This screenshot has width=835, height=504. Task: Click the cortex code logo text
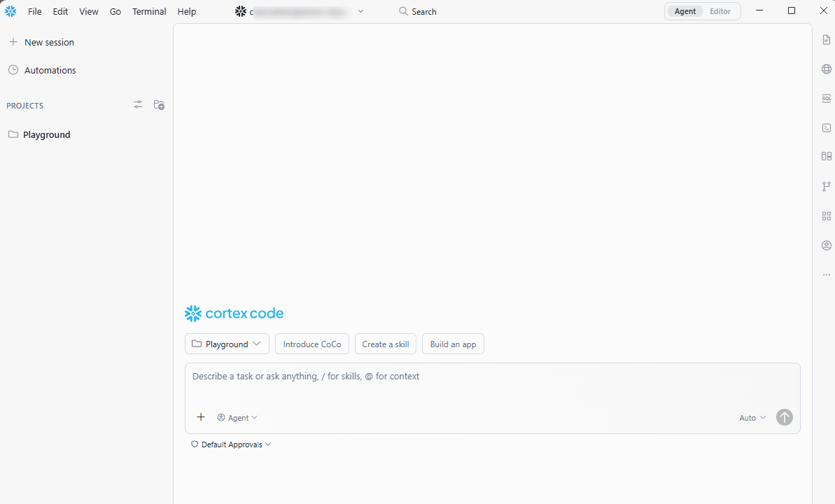[244, 314]
